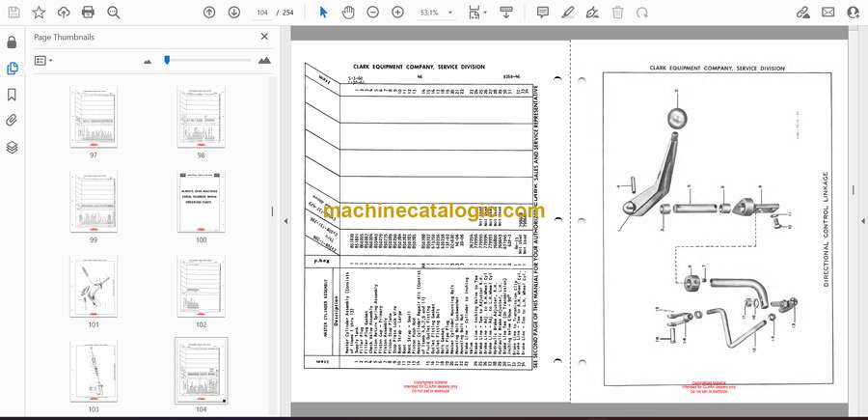Print the document
The width and height of the screenshot is (868, 420).
[88, 13]
